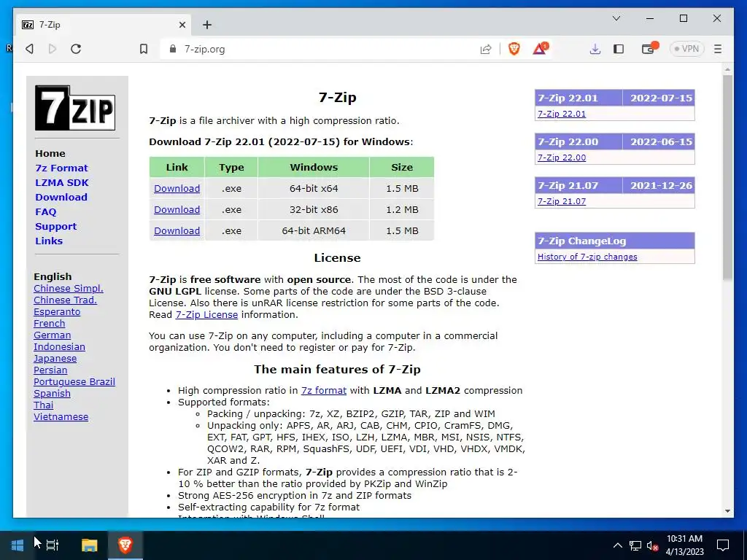Screen dimensions: 747x560
Task: Open the 7z Format sidebar link
Action: (61, 168)
